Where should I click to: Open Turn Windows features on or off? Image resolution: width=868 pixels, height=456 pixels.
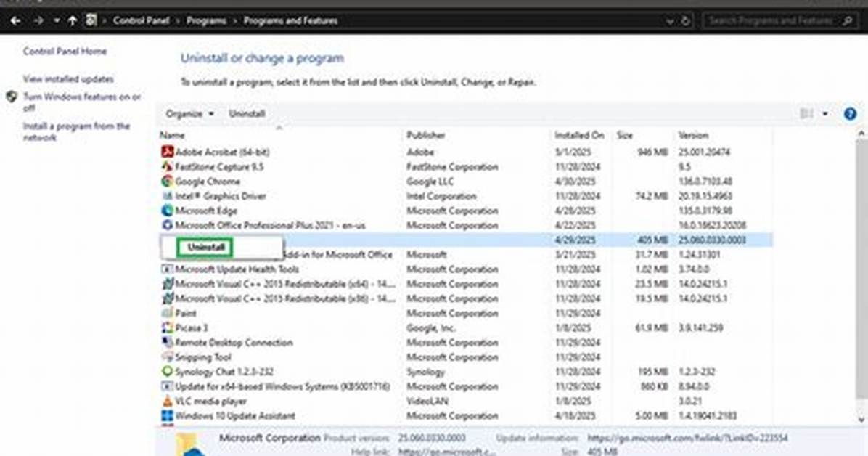[81, 102]
